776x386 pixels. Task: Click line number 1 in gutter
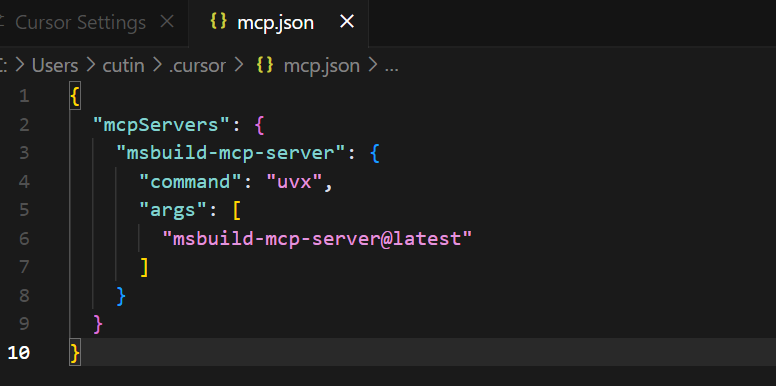(24, 96)
